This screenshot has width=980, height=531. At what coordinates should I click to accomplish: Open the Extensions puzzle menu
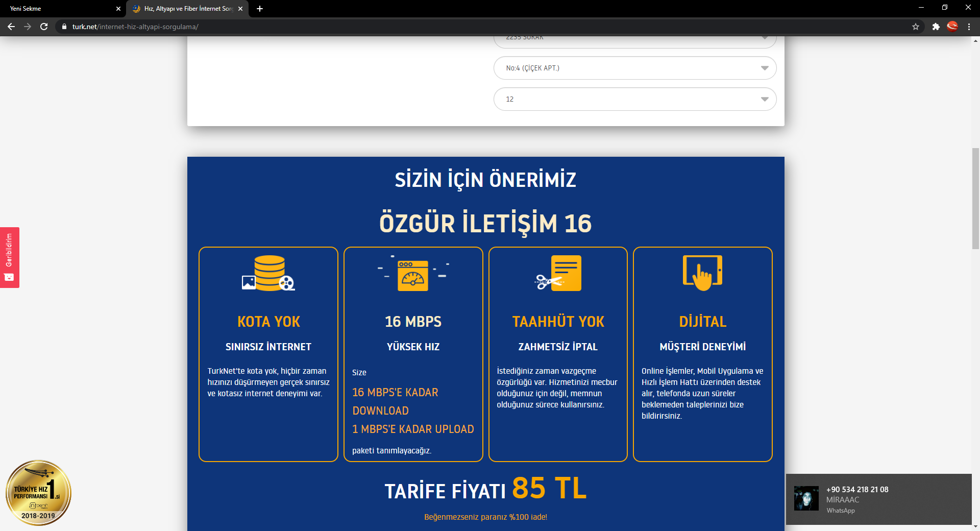pos(936,27)
